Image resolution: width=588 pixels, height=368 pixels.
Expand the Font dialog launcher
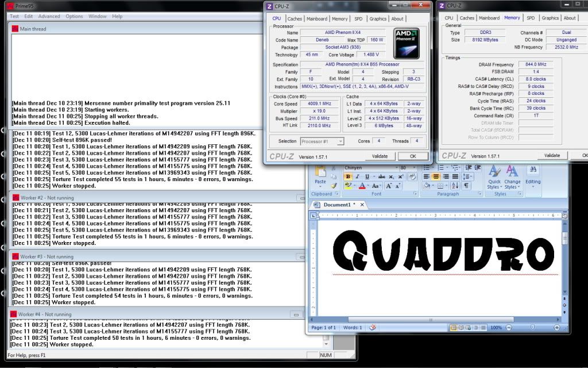(415, 194)
